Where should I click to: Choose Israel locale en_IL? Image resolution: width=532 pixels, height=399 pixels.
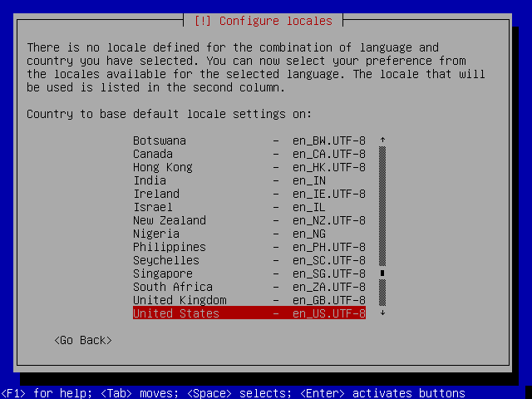[249, 207]
